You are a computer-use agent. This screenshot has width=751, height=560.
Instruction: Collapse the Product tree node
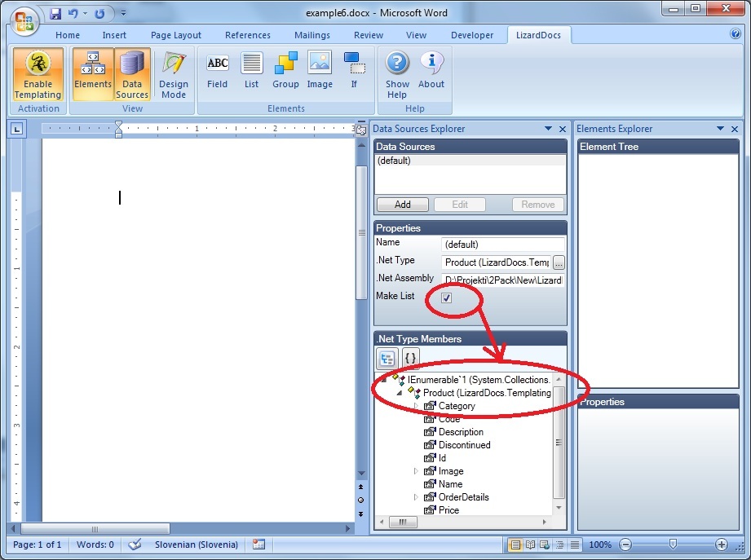(x=400, y=393)
